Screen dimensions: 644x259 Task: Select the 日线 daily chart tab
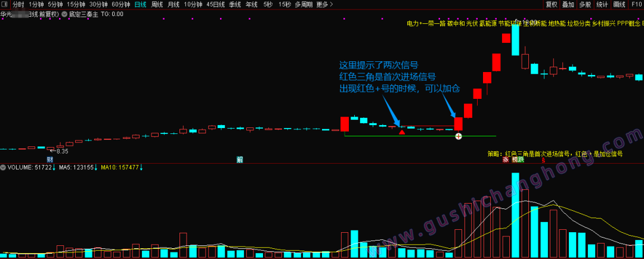pyautogui.click(x=140, y=5)
